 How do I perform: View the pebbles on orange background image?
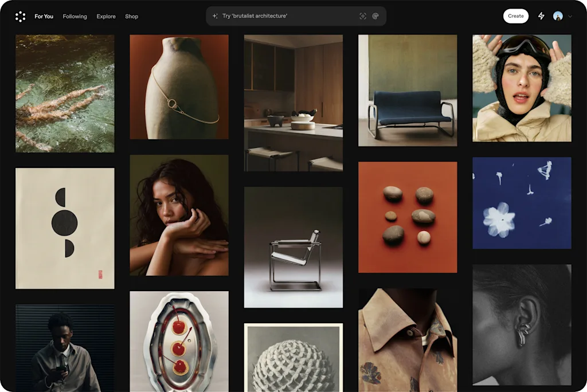click(x=408, y=217)
